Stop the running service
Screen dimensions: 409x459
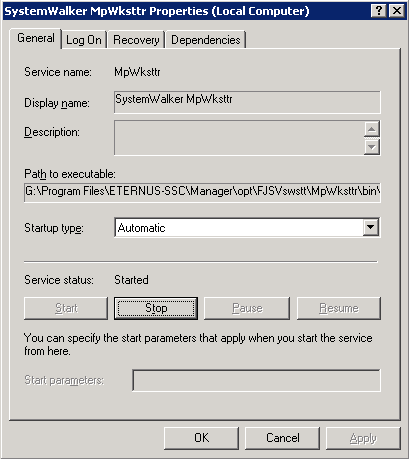156,308
